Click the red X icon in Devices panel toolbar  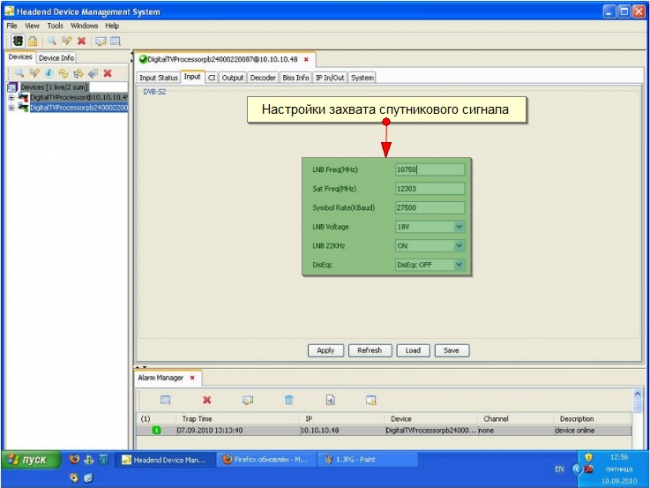click(x=108, y=73)
